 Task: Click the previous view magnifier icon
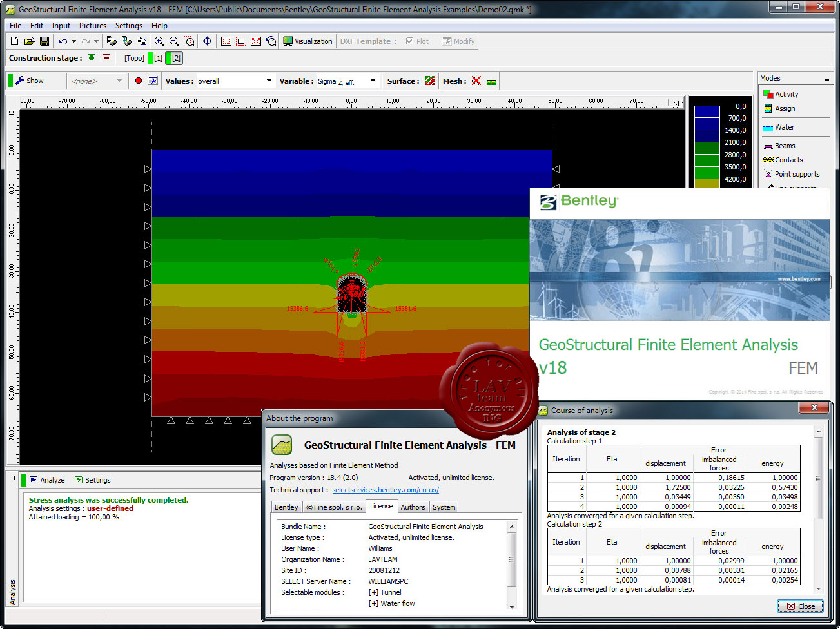coord(271,41)
